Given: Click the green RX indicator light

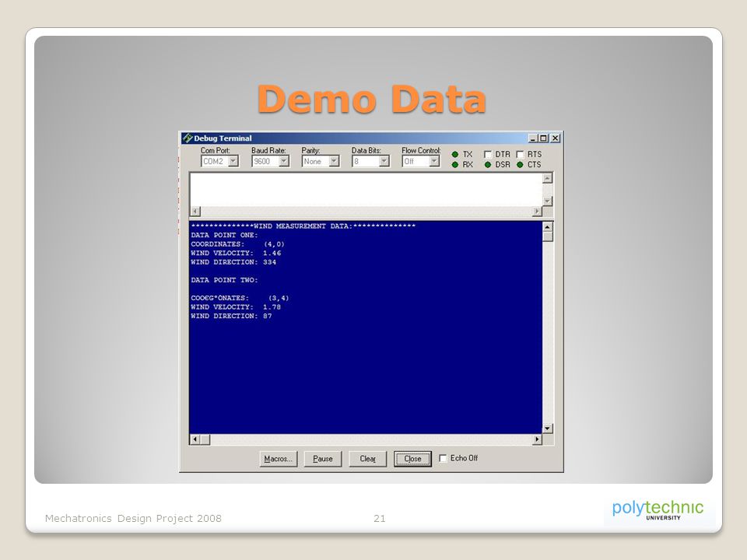Looking at the screenshot, I should 455,164.
